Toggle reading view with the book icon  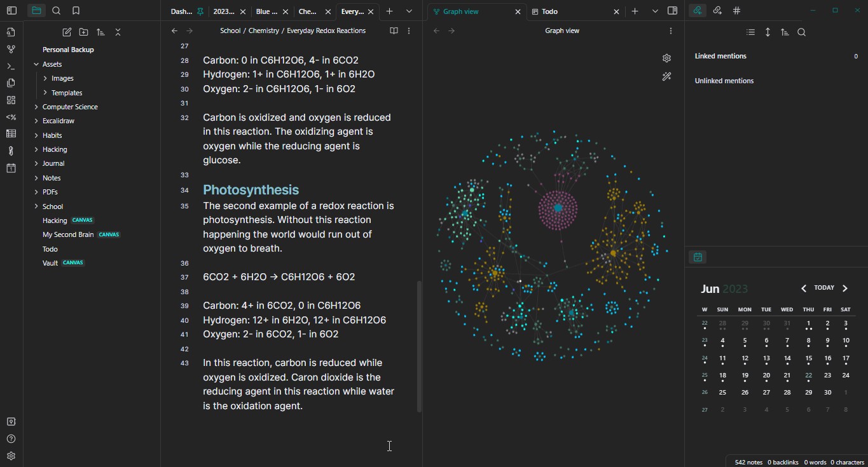pos(393,30)
